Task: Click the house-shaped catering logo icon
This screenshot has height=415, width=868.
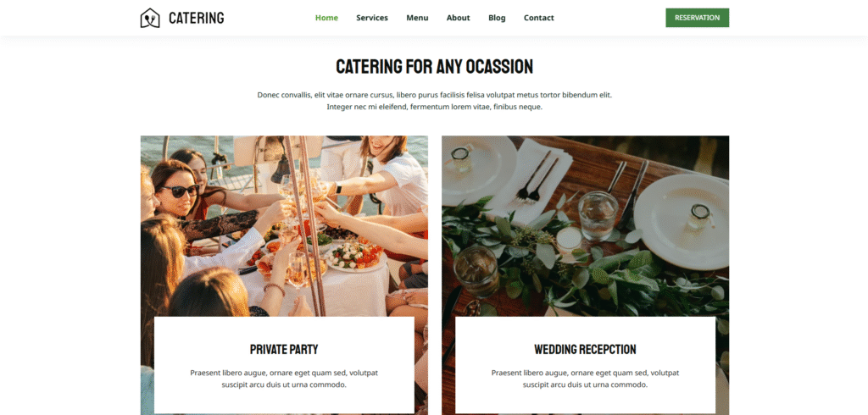Action: point(150,18)
